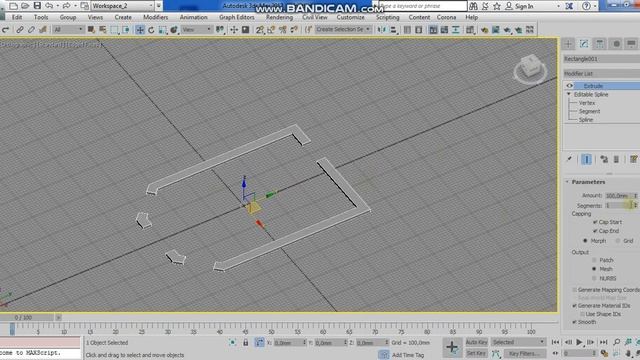Click the Undo arrow icon

(x=49, y=6)
